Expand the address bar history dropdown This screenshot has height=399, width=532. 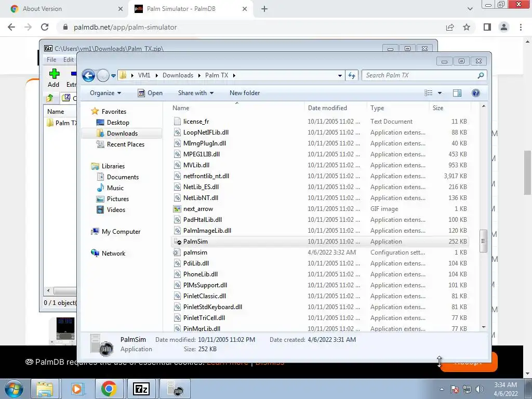click(x=340, y=75)
